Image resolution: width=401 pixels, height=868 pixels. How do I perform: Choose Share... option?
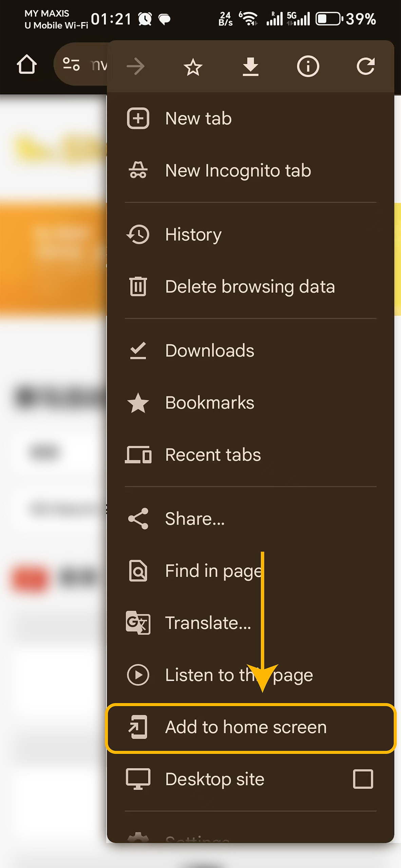195,519
